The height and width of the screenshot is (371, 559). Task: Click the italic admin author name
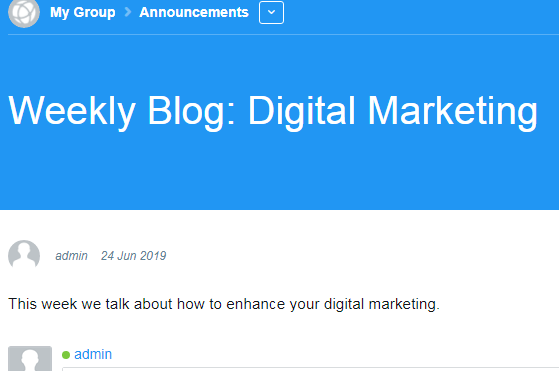click(71, 256)
